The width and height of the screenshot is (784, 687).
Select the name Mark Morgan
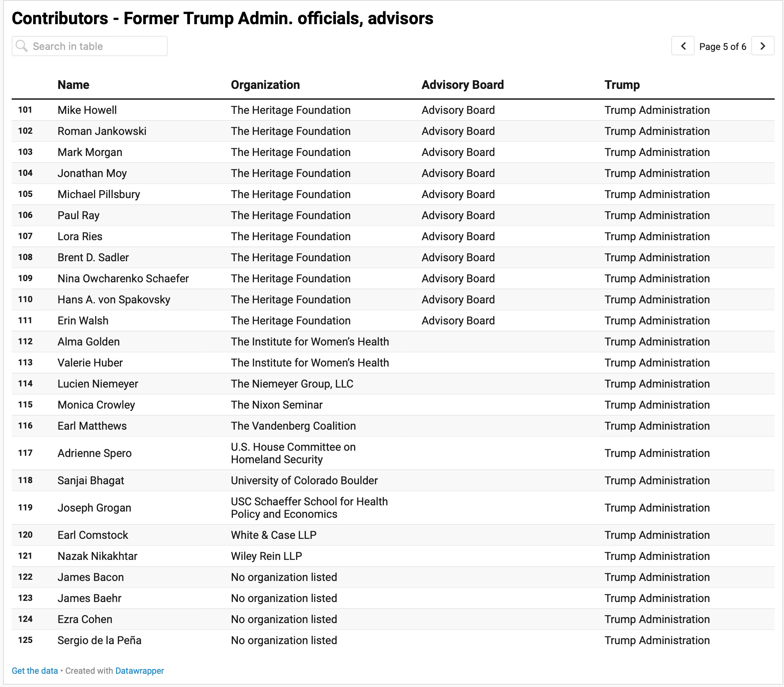pos(90,152)
